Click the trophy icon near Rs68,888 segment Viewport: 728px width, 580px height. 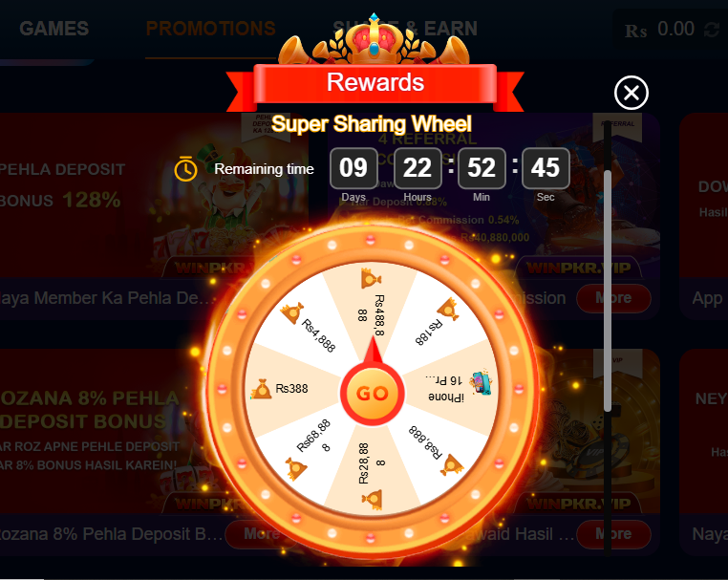pyautogui.click(x=296, y=469)
